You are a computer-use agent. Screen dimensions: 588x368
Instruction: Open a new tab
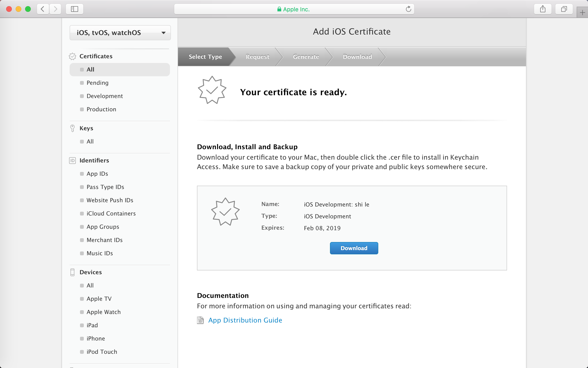pyautogui.click(x=582, y=13)
